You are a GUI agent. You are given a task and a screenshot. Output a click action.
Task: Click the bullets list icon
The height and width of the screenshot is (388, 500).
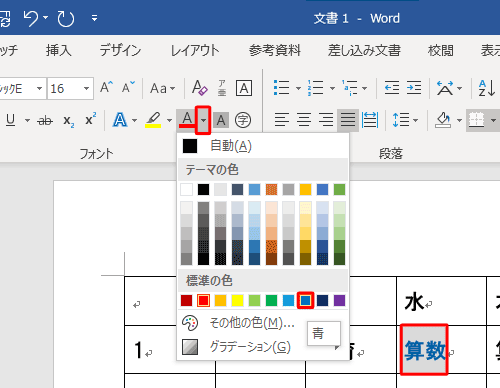pos(282,88)
